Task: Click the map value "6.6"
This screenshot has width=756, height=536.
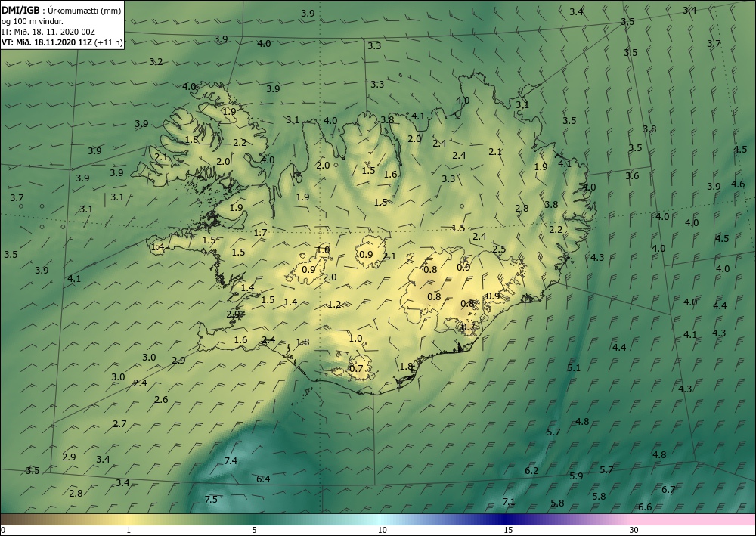Action: point(645,507)
